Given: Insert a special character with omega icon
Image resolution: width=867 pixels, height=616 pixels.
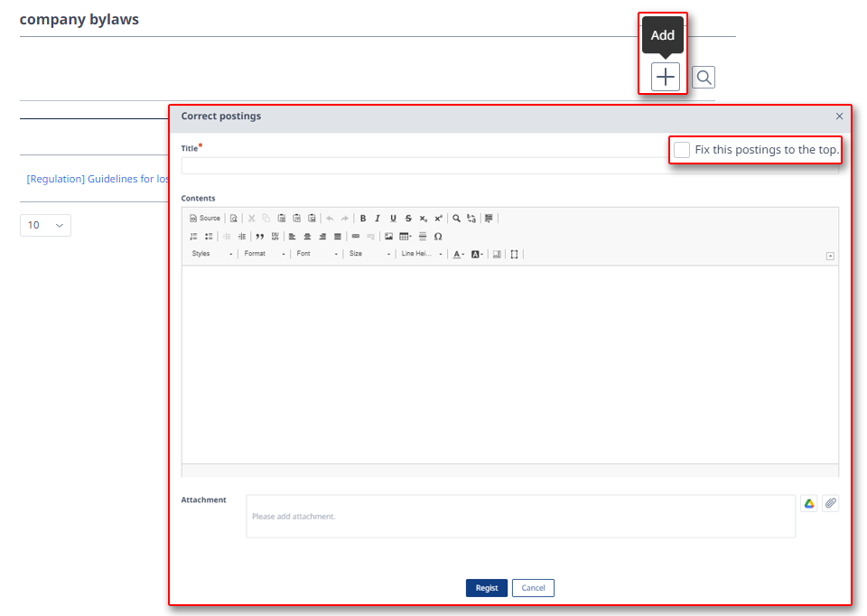Looking at the screenshot, I should [x=438, y=237].
